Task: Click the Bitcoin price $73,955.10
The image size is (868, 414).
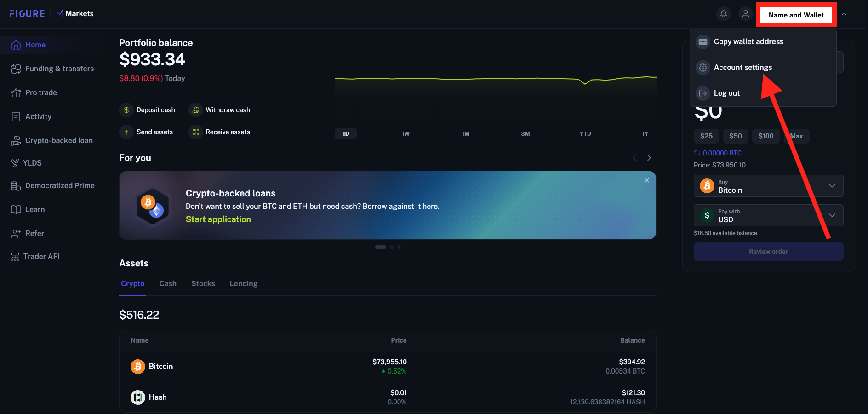Action: tap(389, 362)
